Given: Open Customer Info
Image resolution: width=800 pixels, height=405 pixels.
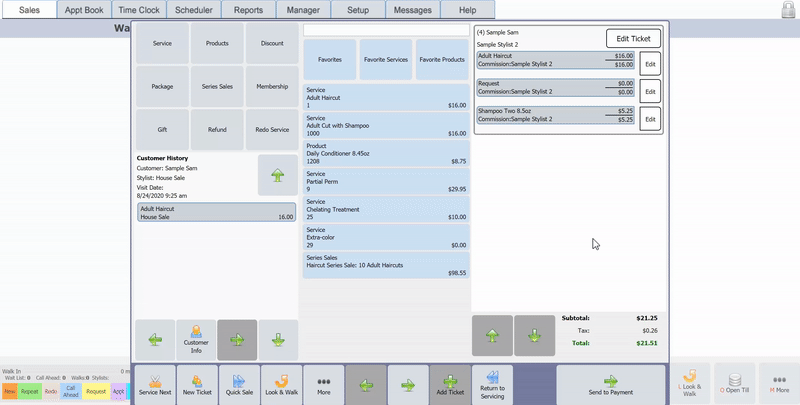Looking at the screenshot, I should [x=196, y=340].
